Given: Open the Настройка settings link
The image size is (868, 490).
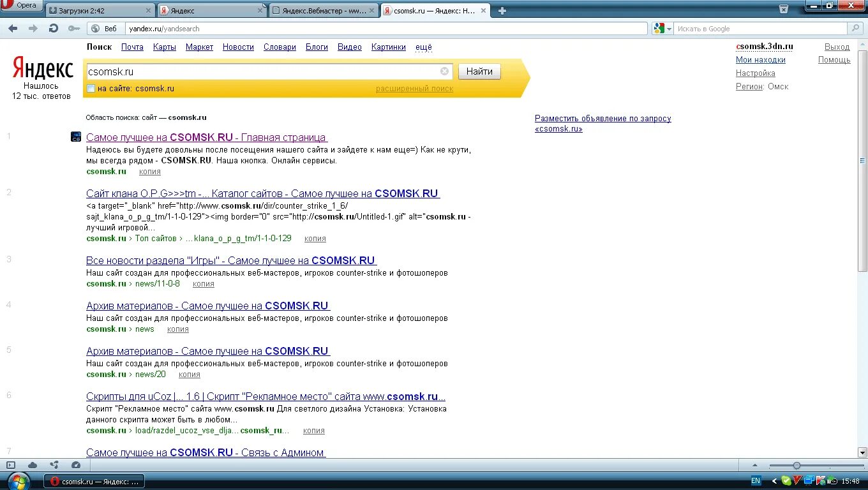Looking at the screenshot, I should tap(756, 73).
